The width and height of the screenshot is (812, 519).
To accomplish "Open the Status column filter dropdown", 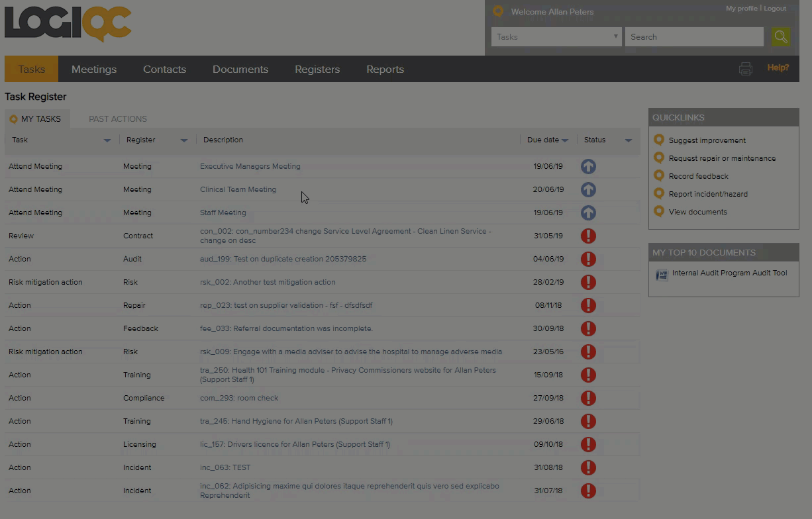I will [628, 140].
